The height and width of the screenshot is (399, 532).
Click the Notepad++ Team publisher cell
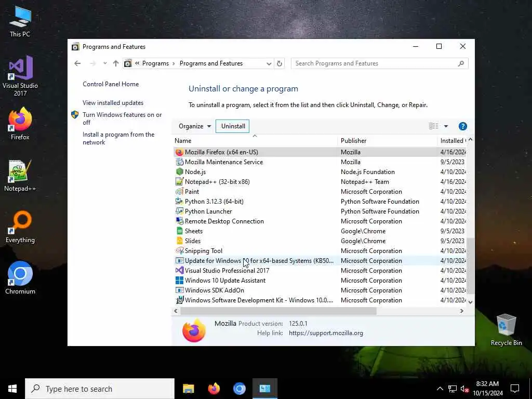click(365, 181)
